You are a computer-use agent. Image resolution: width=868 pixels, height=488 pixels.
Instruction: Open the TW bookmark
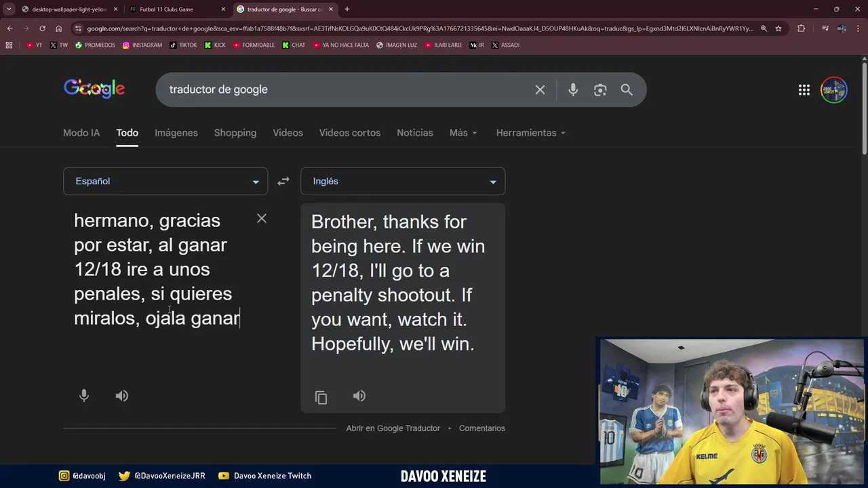[x=58, y=45]
